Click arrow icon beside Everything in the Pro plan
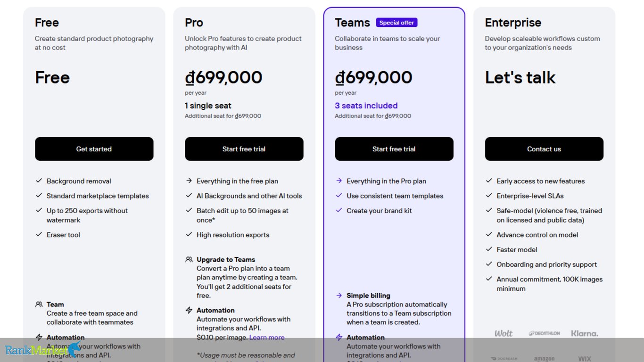 click(339, 181)
